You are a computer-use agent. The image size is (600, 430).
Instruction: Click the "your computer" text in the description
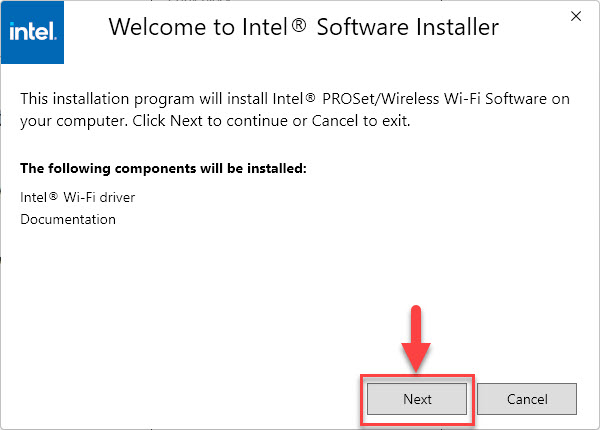(73, 121)
